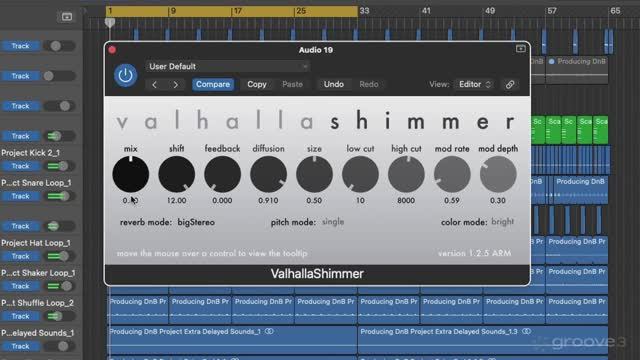
Task: Click Track button under P...ct Snare Loop_1
Action: 20,196
